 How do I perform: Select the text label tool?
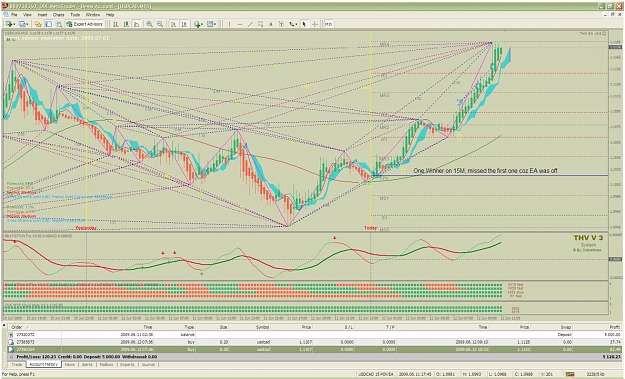point(281,24)
